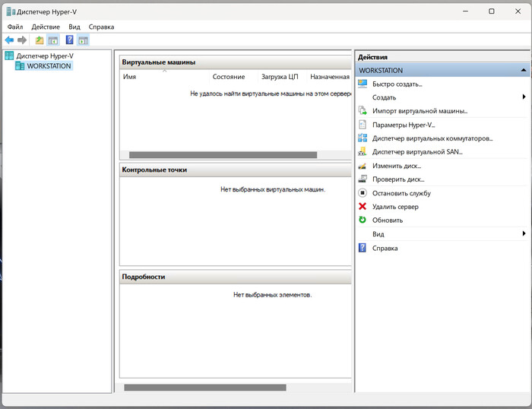Expand the Вид submenu arrow in Actions
Screen dimensions: 532x409
click(x=524, y=233)
